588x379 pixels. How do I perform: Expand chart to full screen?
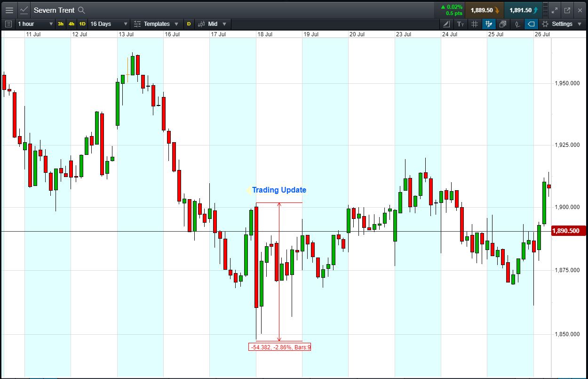pyautogui.click(x=555, y=10)
